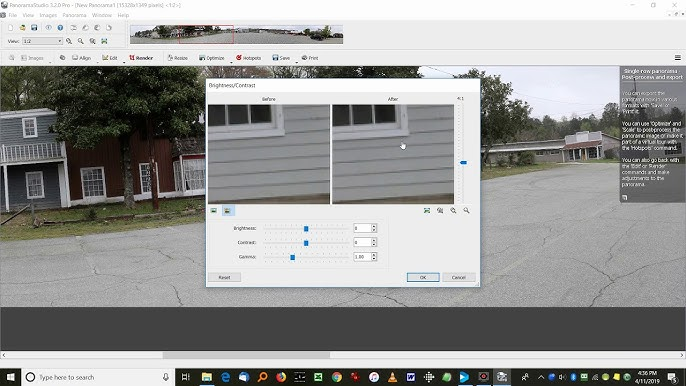The image size is (686, 386).
Task: Click the Resize toolbar button
Action: pyautogui.click(x=178, y=58)
